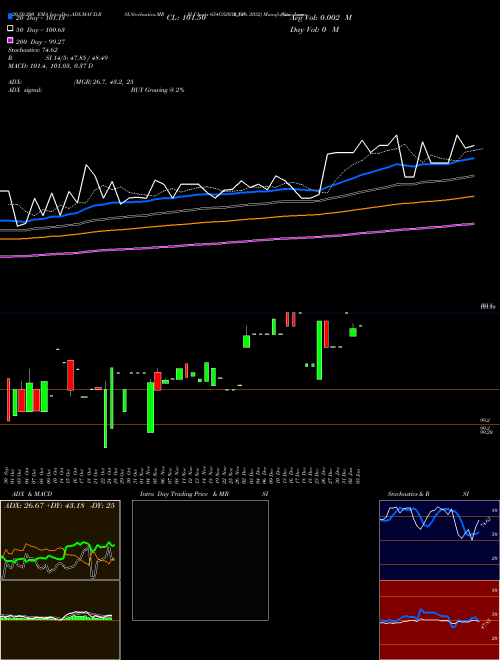The height and width of the screenshot is (660, 500).
Task: Click the 'BUY Growing @ 2%' signal text
Action: (x=157, y=90)
